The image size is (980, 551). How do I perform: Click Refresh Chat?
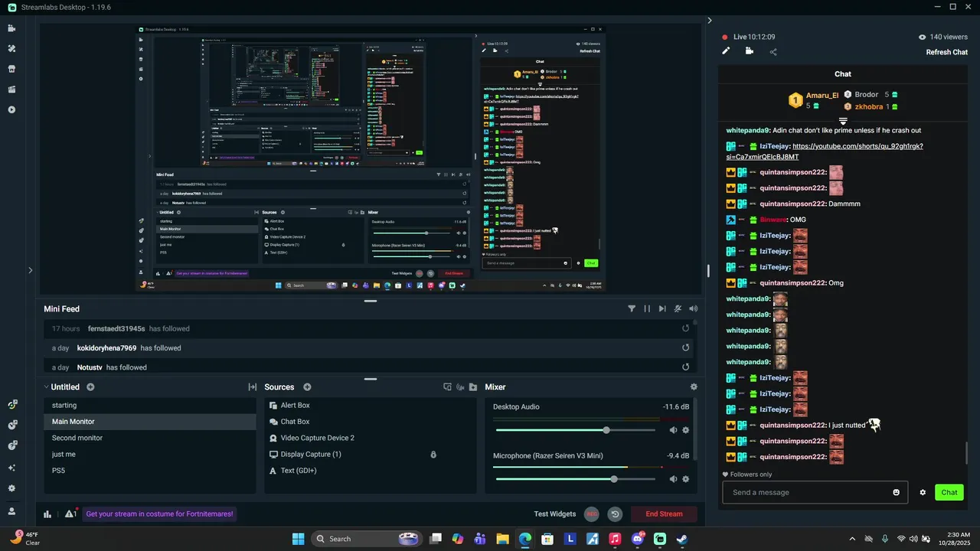(947, 52)
